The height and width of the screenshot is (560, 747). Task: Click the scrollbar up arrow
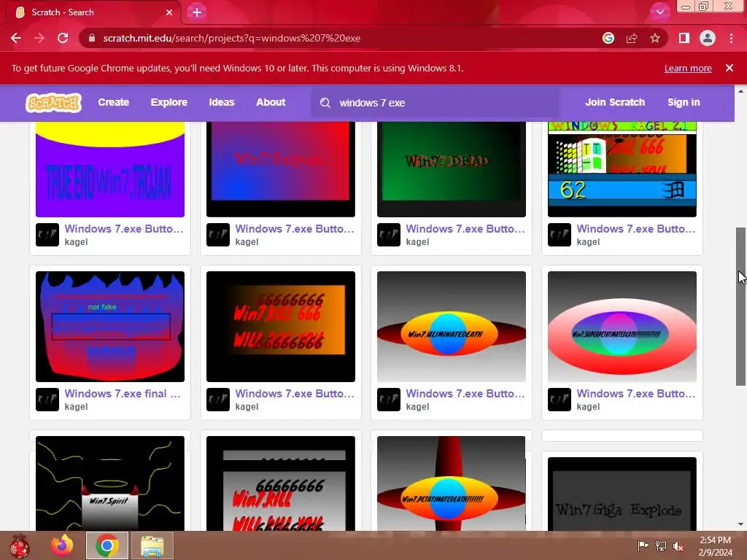[x=740, y=90]
